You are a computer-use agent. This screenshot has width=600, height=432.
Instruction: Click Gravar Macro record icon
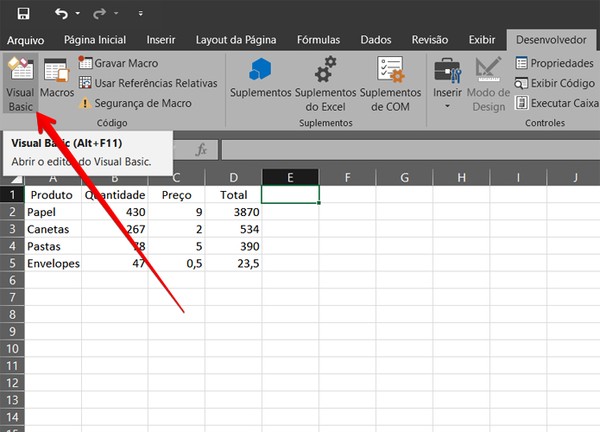[x=85, y=63]
